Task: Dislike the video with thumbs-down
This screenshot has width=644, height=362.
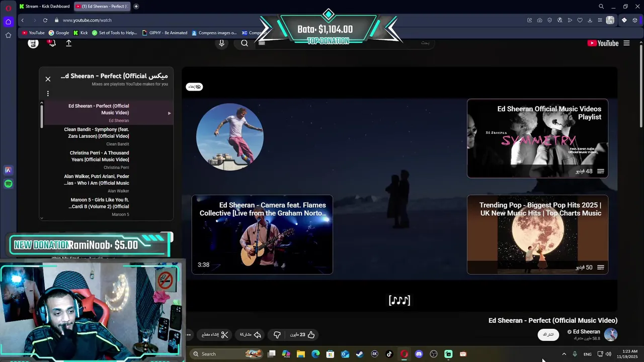Action: [277, 335]
